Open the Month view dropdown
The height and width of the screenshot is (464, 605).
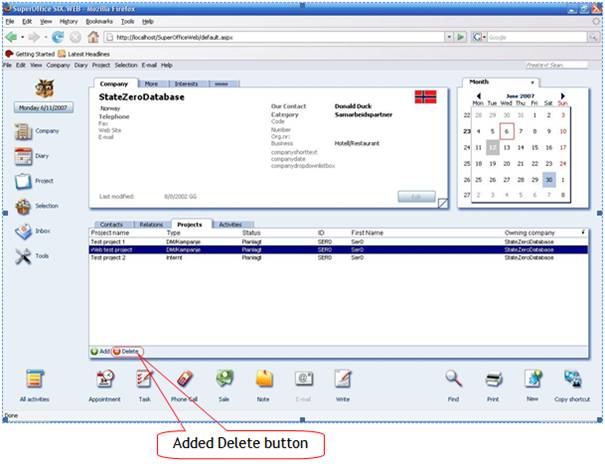pos(532,83)
